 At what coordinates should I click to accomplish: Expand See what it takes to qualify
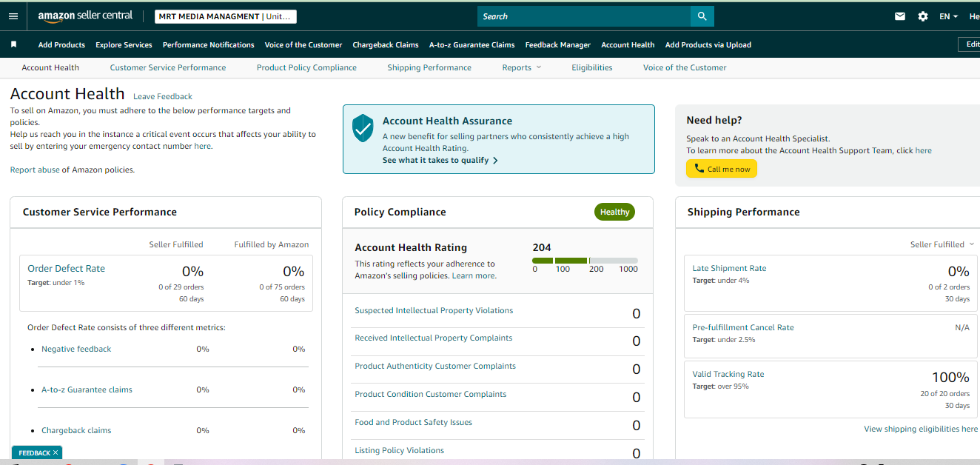440,160
